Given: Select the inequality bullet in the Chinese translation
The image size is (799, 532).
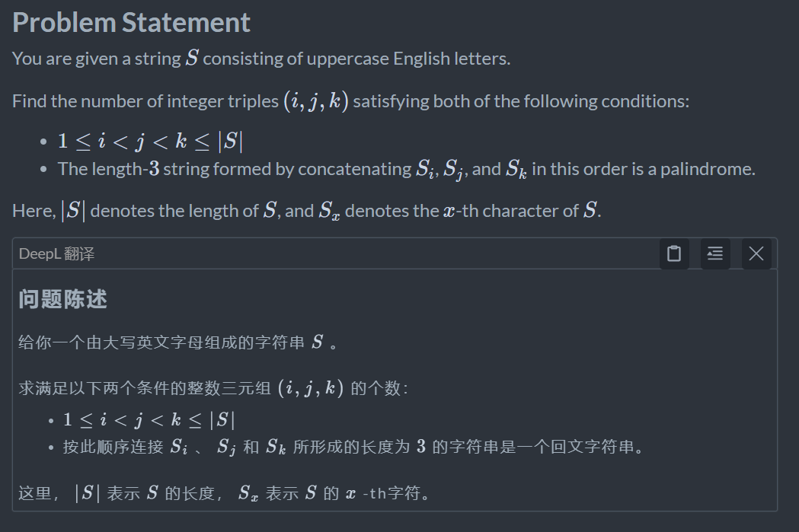Looking at the screenshot, I should click(x=149, y=420).
